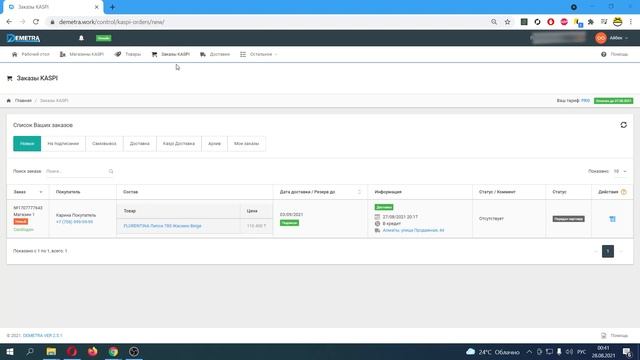Viewport: 640px width, 360px height.
Task: Bookmark the page with star icon
Action: tap(507, 22)
